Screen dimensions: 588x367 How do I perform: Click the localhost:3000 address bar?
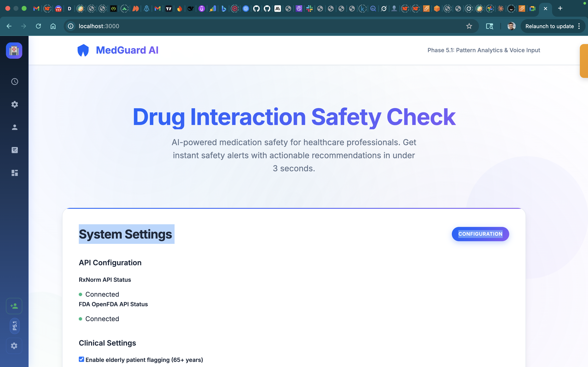click(x=170, y=26)
